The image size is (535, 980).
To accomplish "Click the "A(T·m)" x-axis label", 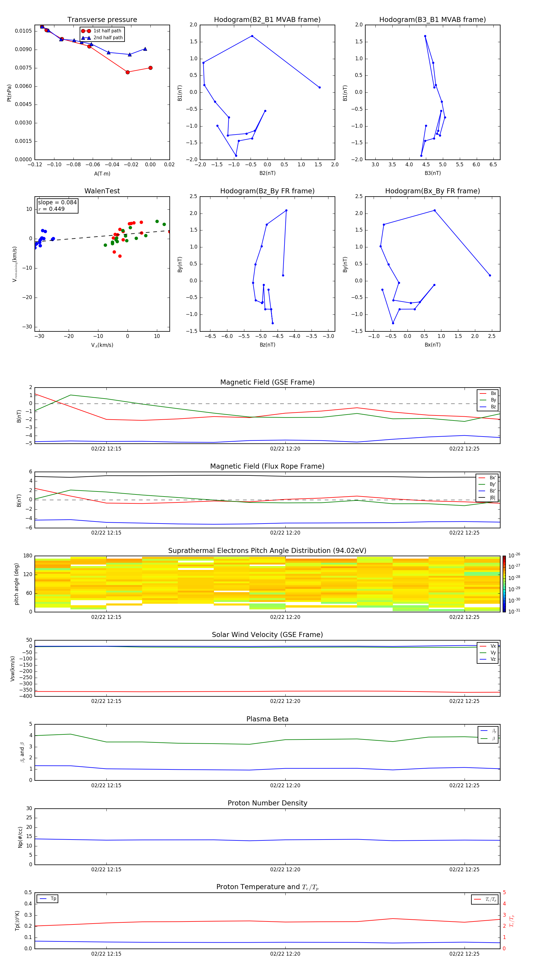I will point(102,173).
